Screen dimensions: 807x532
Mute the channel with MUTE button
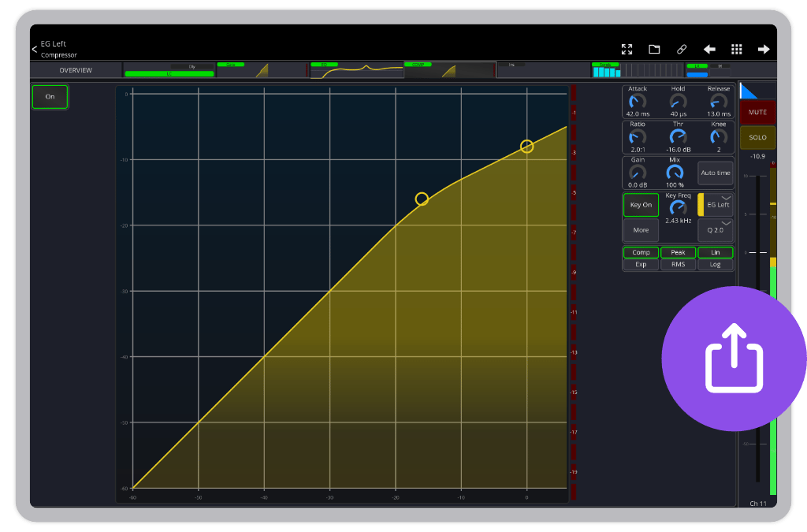[x=757, y=113]
